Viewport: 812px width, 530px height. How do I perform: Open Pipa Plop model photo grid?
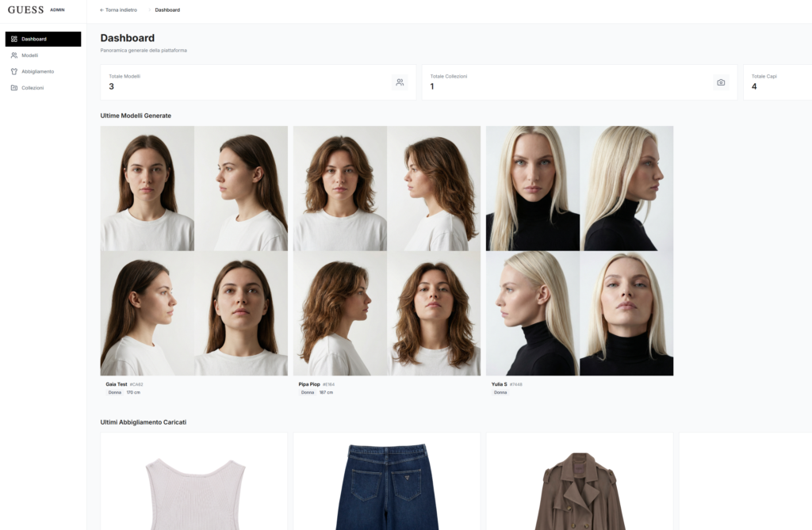pyautogui.click(x=386, y=250)
